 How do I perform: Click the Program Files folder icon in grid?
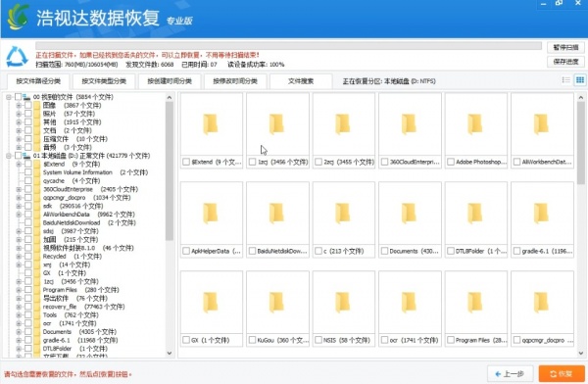[475, 303]
